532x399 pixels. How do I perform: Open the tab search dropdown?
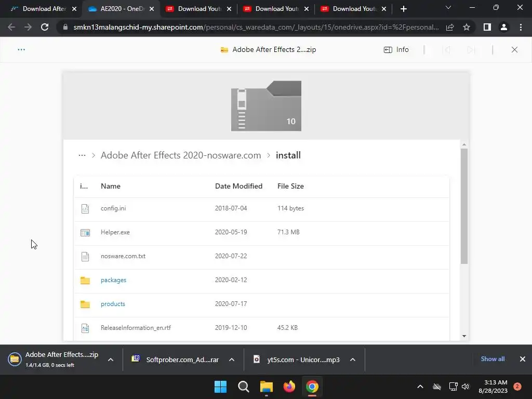(448, 7)
